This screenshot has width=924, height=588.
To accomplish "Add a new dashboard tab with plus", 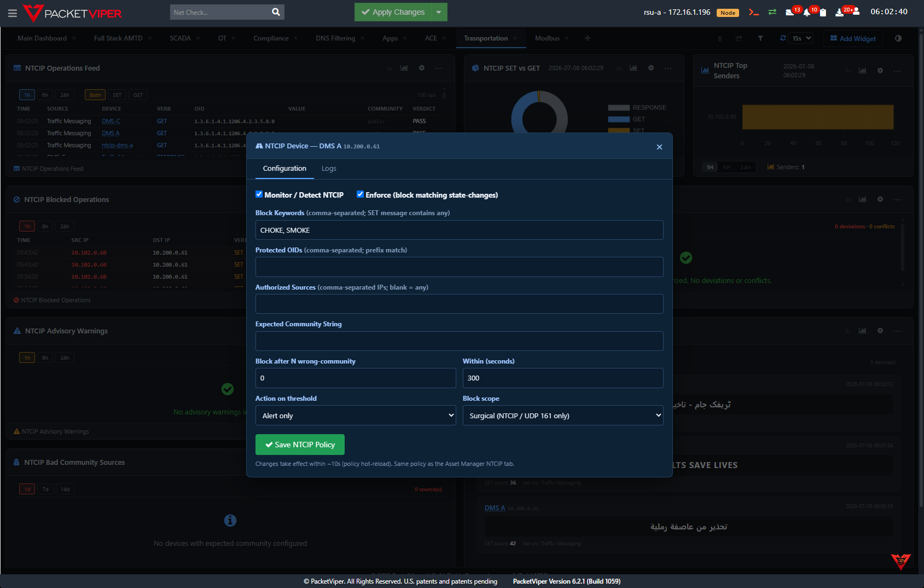I will (588, 38).
